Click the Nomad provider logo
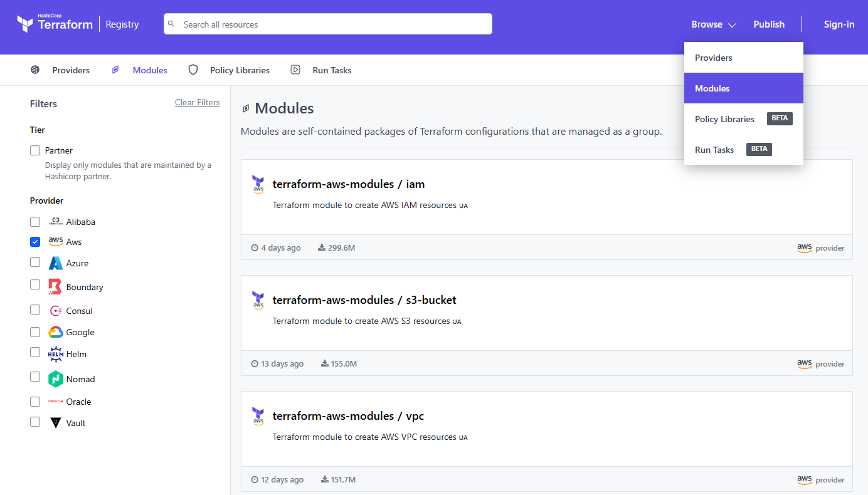Screen dimensions: 868x495 [x=56, y=379]
